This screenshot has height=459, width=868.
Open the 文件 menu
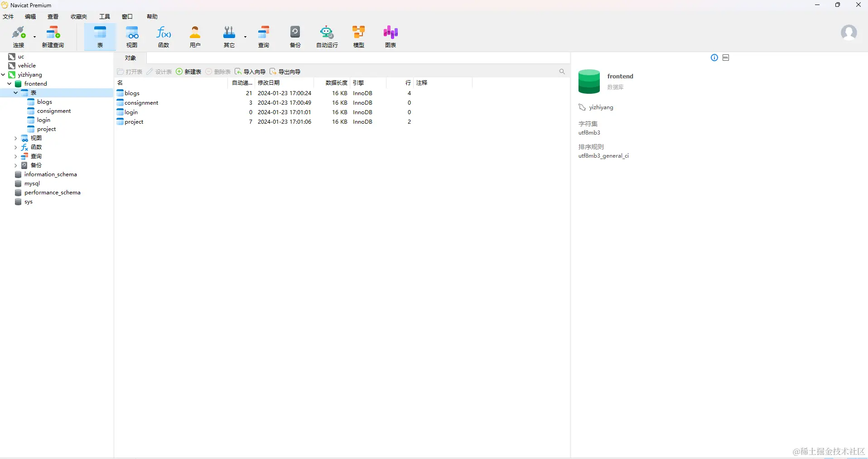click(x=8, y=17)
